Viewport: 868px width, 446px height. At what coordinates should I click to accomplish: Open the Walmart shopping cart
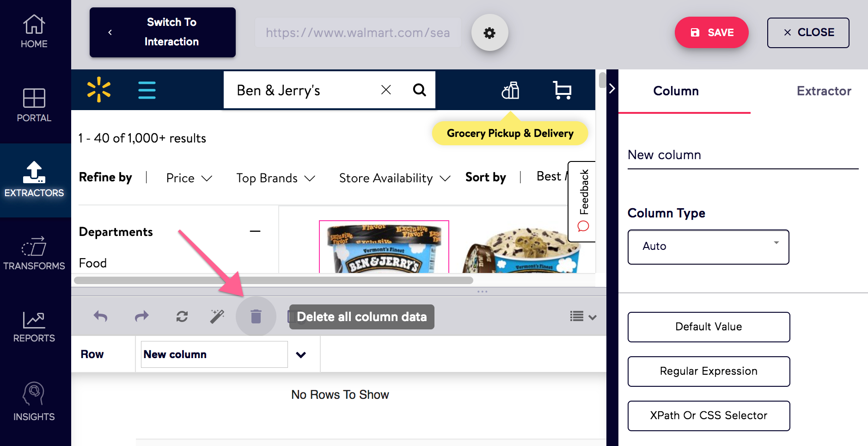click(563, 90)
